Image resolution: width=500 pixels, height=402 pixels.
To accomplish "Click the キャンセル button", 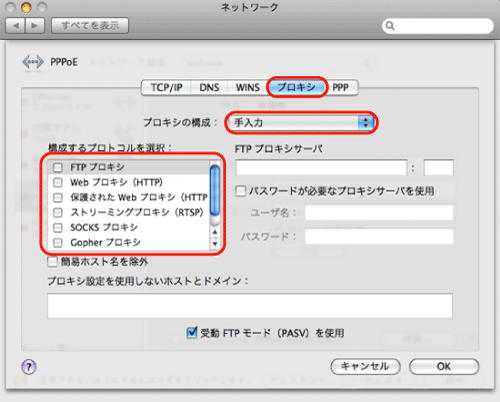I will click(365, 367).
